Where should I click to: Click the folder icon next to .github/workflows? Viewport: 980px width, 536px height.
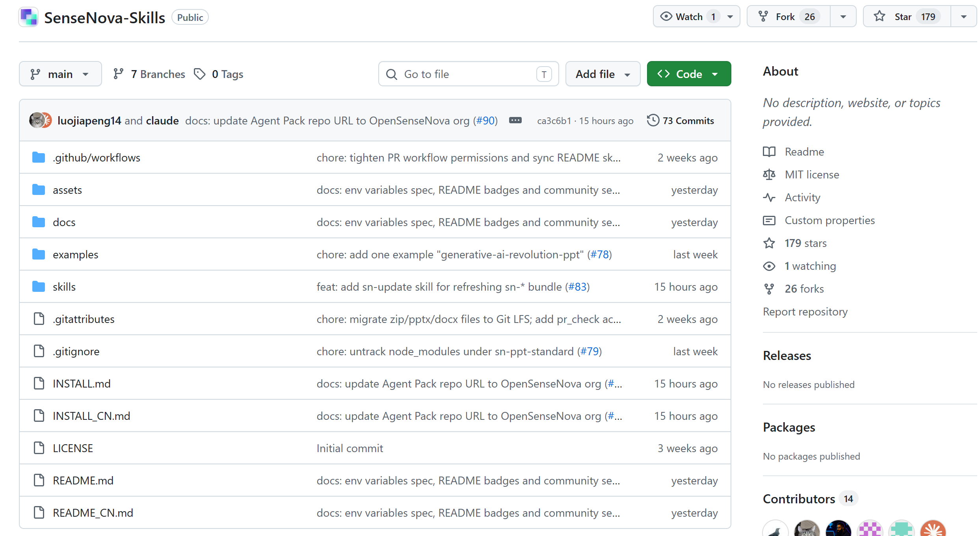tap(39, 158)
